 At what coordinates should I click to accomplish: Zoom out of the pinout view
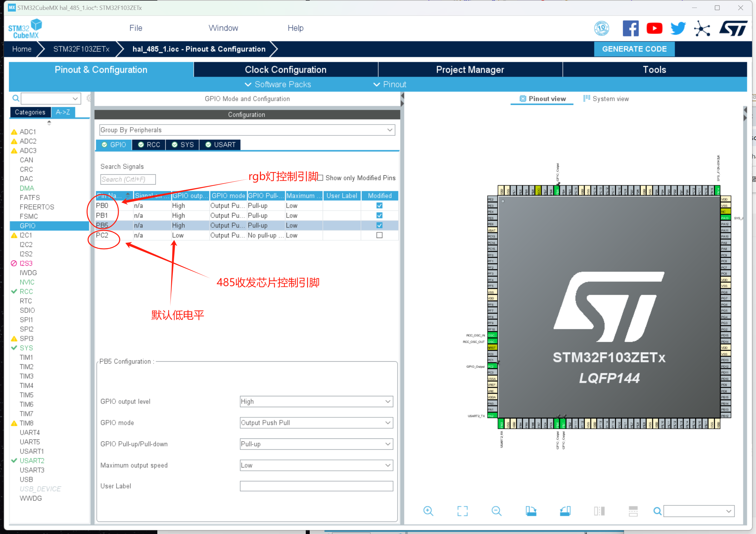click(x=496, y=511)
